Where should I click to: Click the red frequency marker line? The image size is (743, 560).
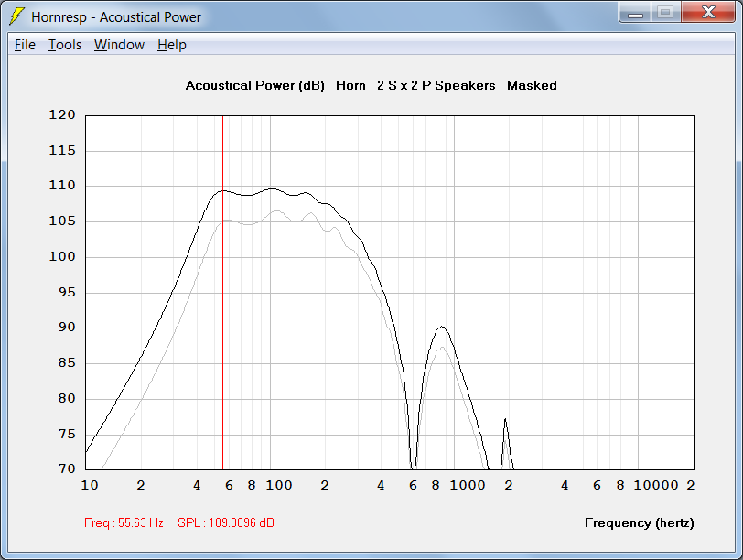[x=222, y=294]
